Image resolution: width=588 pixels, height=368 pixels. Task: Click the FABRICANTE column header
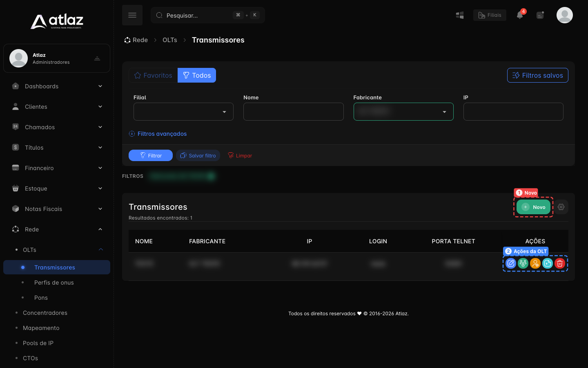coord(207,241)
